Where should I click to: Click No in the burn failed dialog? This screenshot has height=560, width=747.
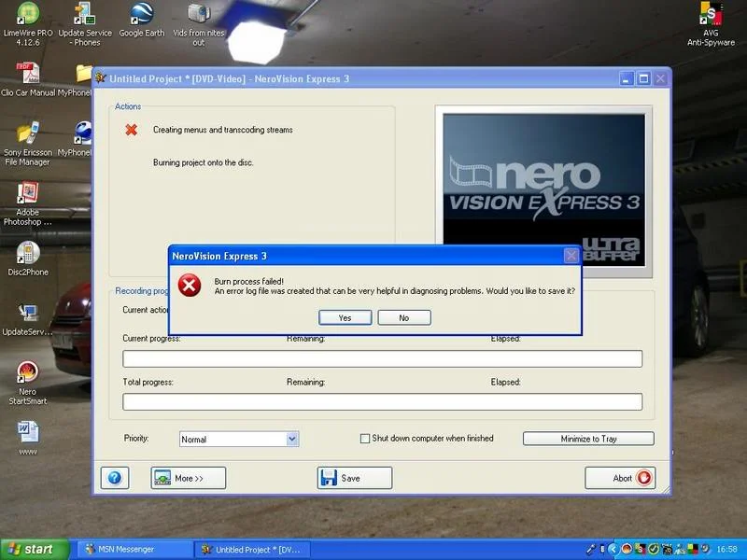pos(404,317)
